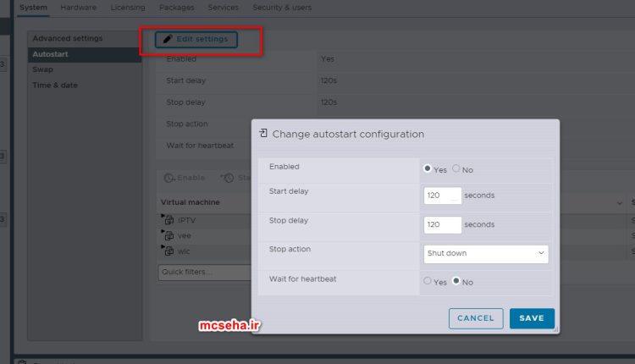This screenshot has height=364, width=635.
Task: Select Yes for Enabled option
Action: tap(428, 168)
